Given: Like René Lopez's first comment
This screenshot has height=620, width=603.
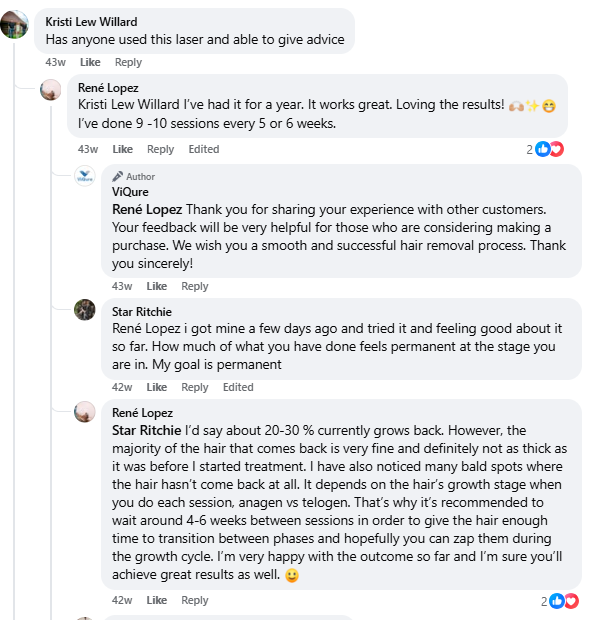Looking at the screenshot, I should [x=122, y=149].
